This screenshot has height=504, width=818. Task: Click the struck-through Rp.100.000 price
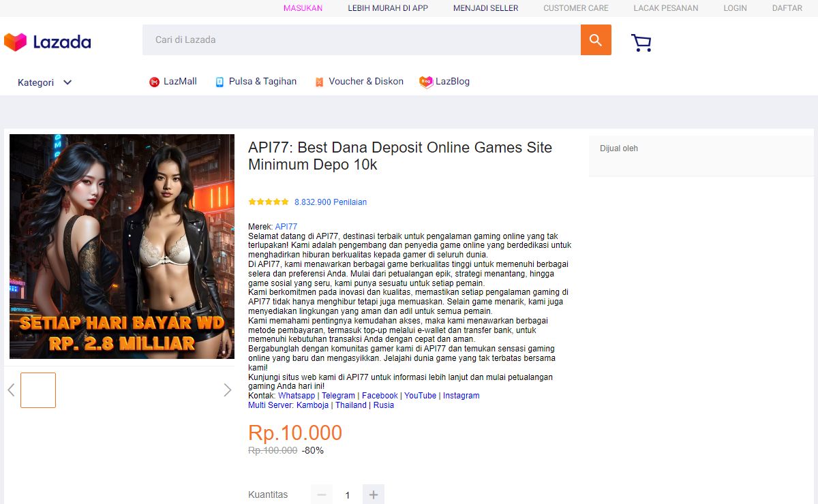[273, 451]
